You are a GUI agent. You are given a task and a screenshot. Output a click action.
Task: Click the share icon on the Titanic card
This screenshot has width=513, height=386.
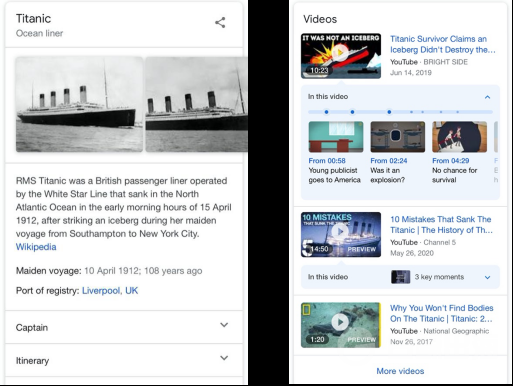(x=220, y=23)
